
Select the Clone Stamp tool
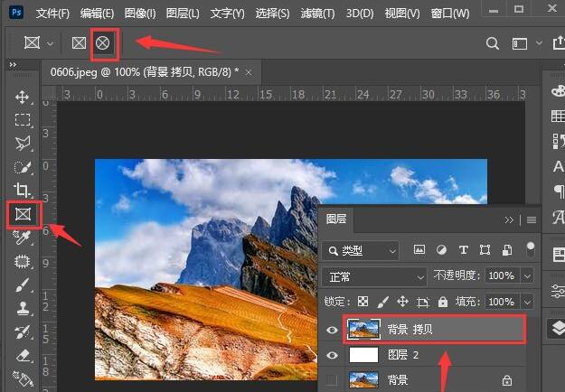tap(23, 308)
